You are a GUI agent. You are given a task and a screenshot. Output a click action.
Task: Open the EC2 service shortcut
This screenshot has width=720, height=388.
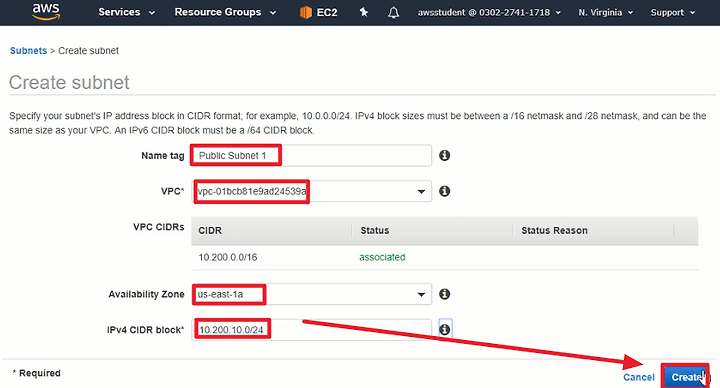(x=319, y=12)
